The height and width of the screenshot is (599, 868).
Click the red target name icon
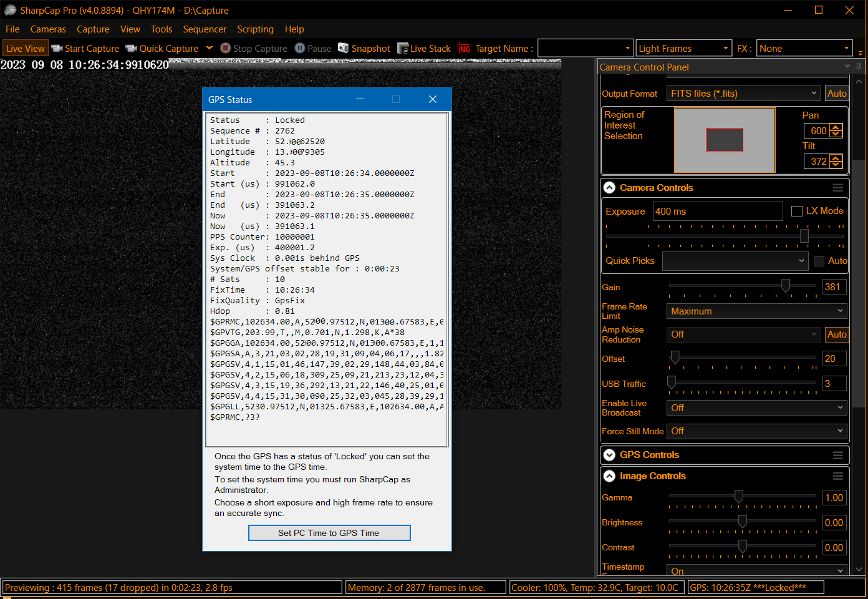[465, 49]
